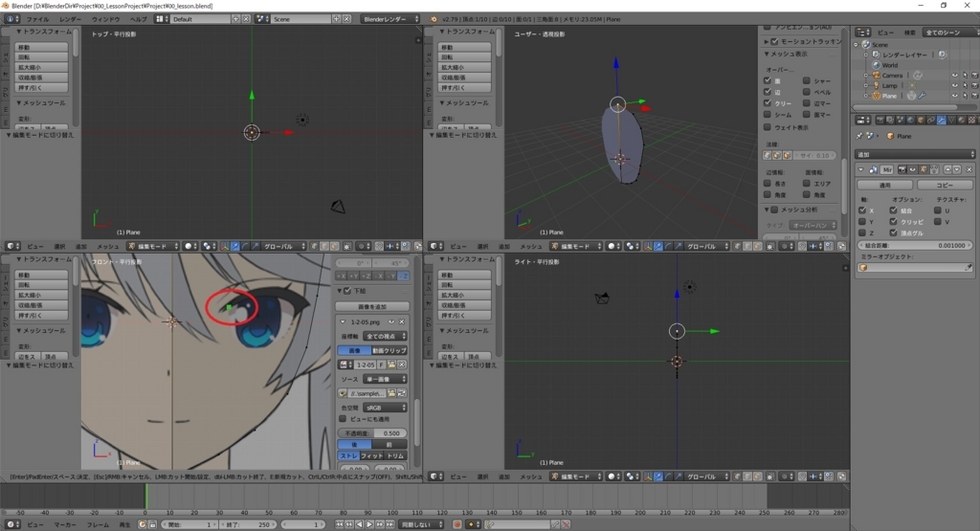The image size is (980, 531).
Task: Open the sRGB color space dropdown
Action: (385, 408)
